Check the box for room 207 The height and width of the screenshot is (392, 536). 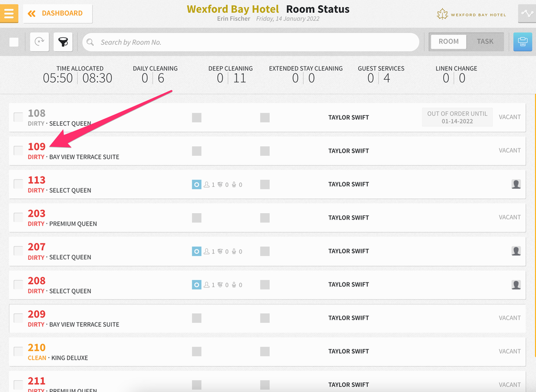point(18,251)
